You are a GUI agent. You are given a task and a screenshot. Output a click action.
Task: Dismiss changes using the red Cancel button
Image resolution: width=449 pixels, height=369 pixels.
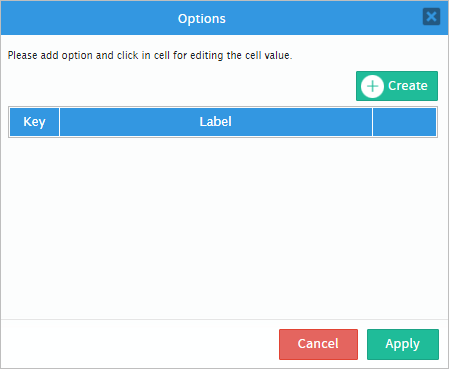click(318, 344)
